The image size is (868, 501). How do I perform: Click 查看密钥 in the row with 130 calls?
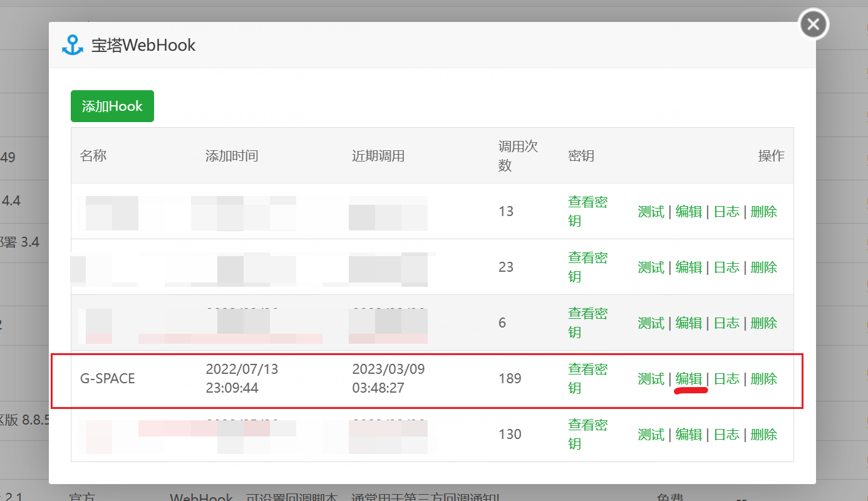coord(587,435)
